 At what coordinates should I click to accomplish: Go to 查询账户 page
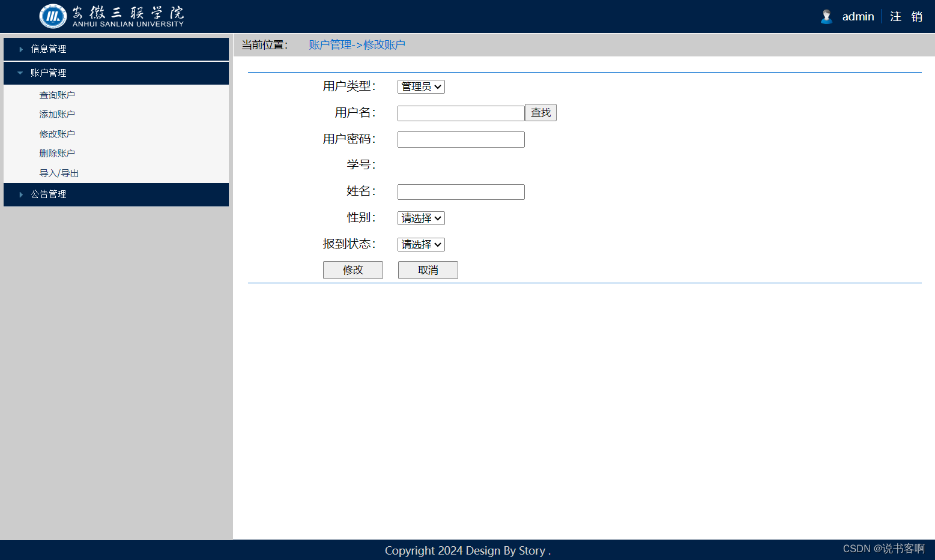[57, 95]
